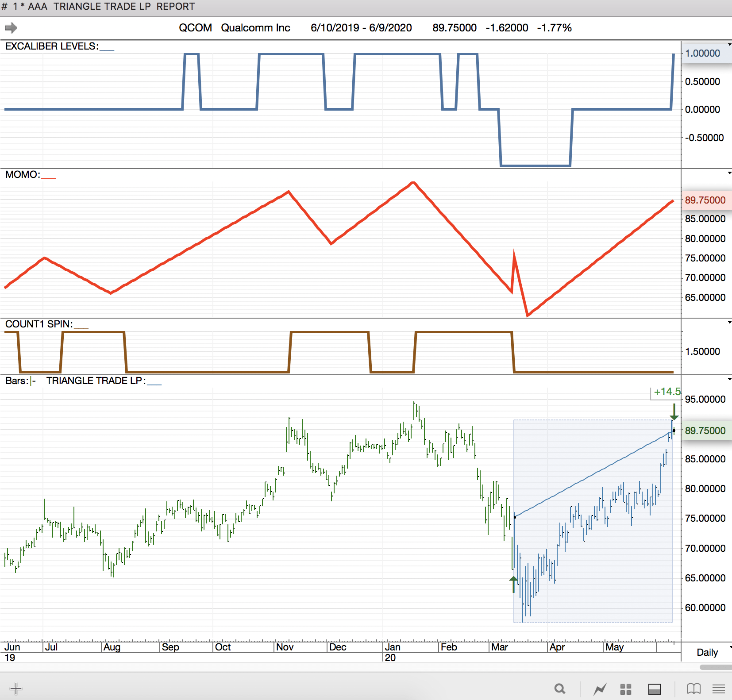Click the horizontal lines list icon
This screenshot has width=732, height=700.
719,689
